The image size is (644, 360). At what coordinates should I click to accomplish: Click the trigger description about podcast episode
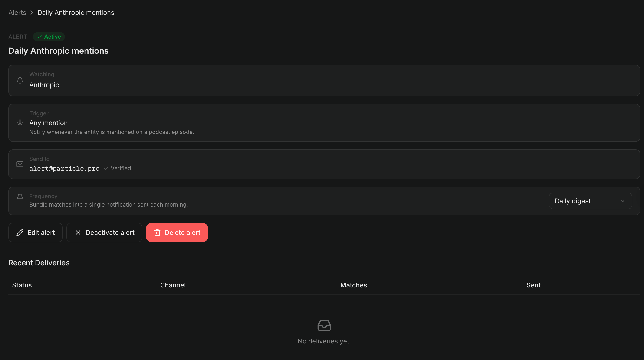(112, 132)
